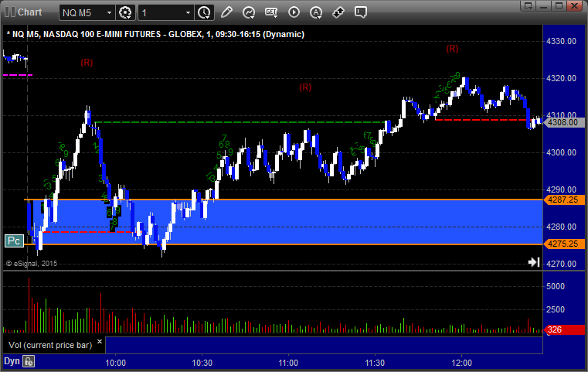The height and width of the screenshot is (372, 588).
Task: Select the green dashed resistance line
Action: pos(240,122)
